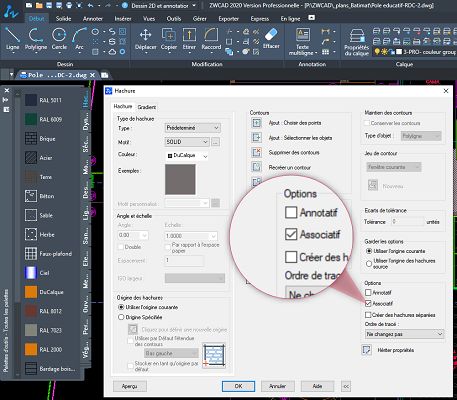This screenshot has height=400, width=457.
Task: Activate the Déplacer move tool
Action: click(x=146, y=39)
